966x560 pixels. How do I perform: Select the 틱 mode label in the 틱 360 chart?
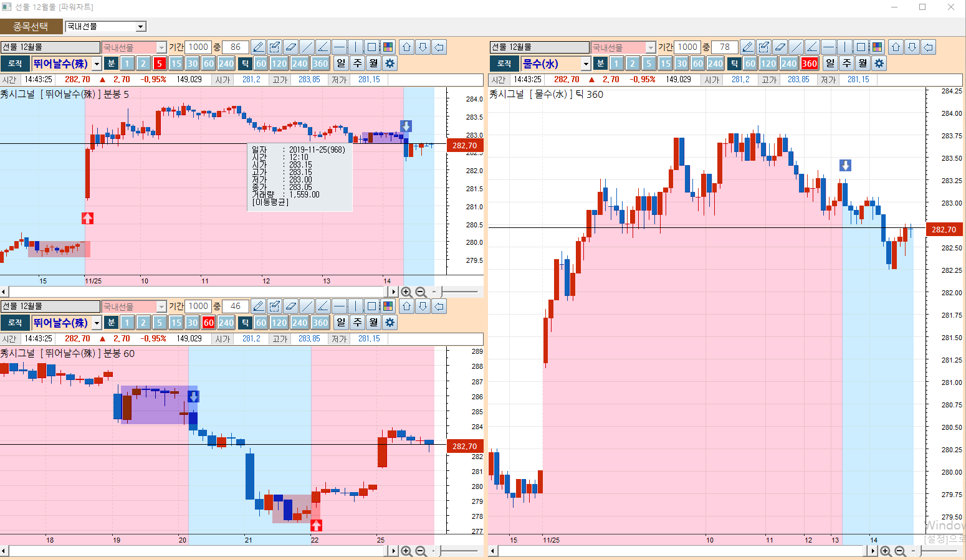coord(734,64)
